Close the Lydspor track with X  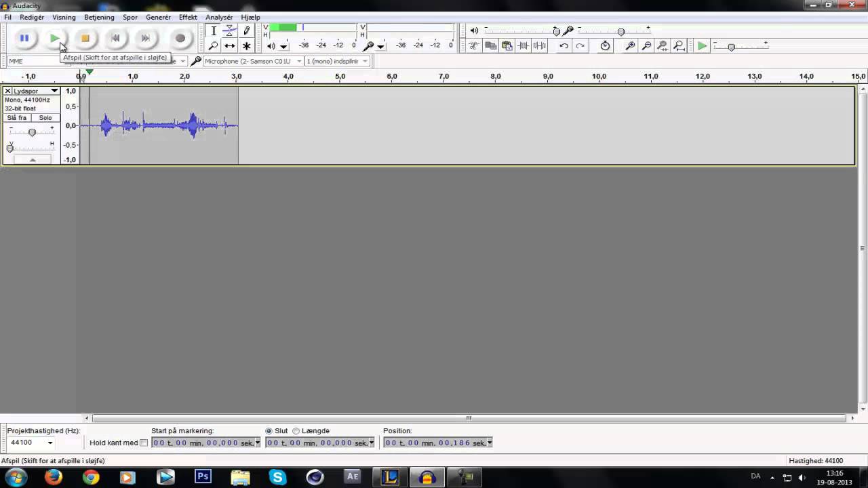coord(7,91)
